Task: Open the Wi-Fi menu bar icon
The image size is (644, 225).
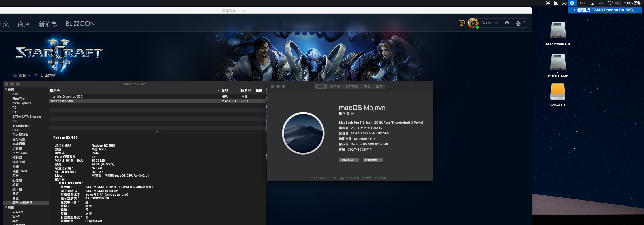Action: [x=609, y=3]
